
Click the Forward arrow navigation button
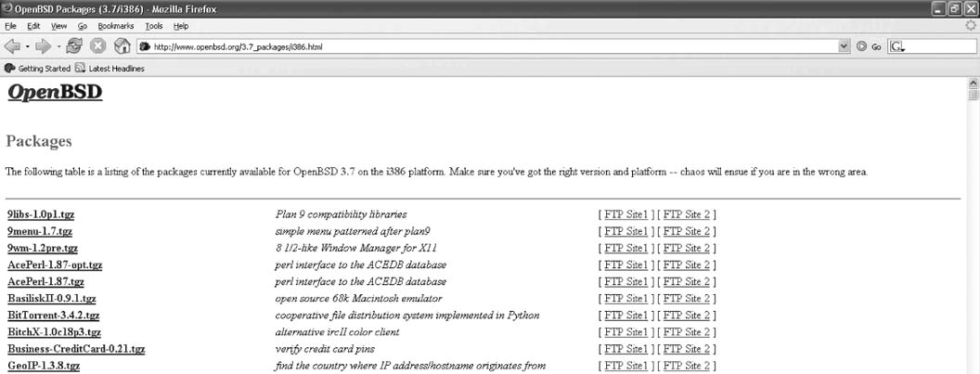[x=43, y=45]
